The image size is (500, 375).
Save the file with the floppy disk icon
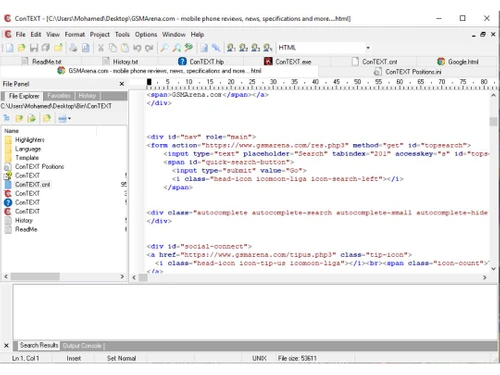pyautogui.click(x=34, y=48)
